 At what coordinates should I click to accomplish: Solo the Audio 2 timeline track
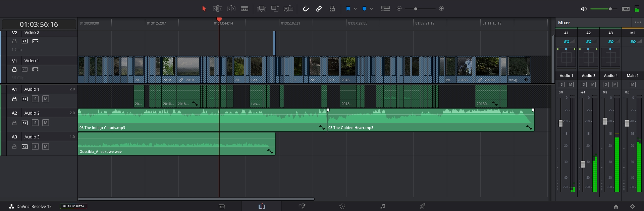click(x=35, y=123)
